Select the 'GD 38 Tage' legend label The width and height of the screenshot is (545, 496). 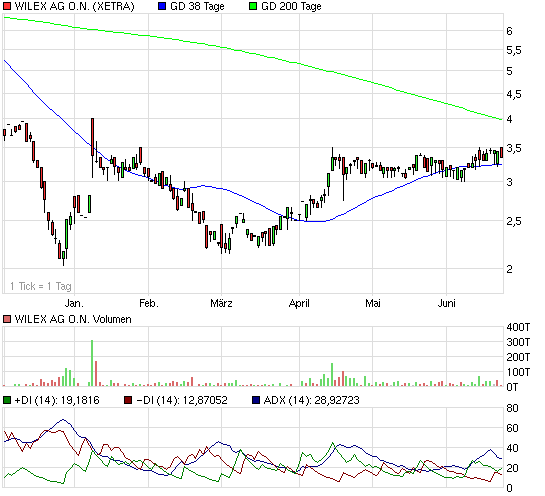coord(197,6)
